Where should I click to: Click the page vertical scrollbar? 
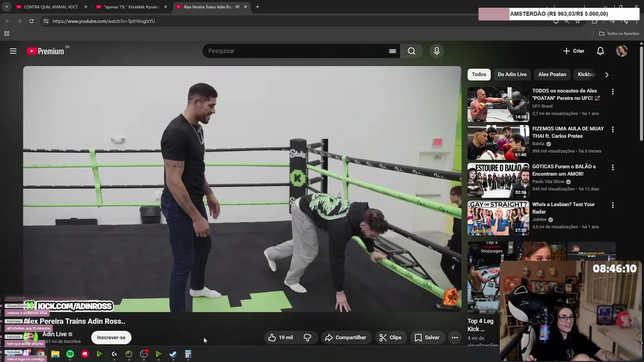click(641, 94)
